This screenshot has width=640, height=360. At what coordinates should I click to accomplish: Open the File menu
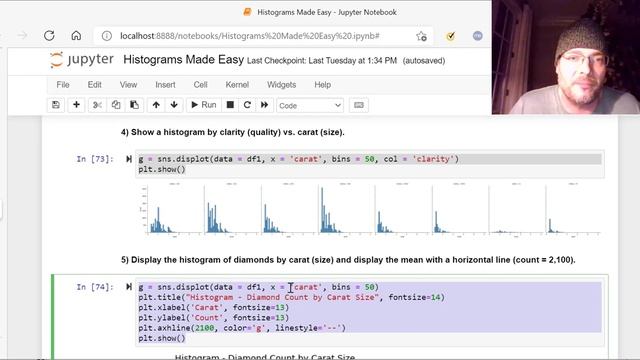[63, 85]
